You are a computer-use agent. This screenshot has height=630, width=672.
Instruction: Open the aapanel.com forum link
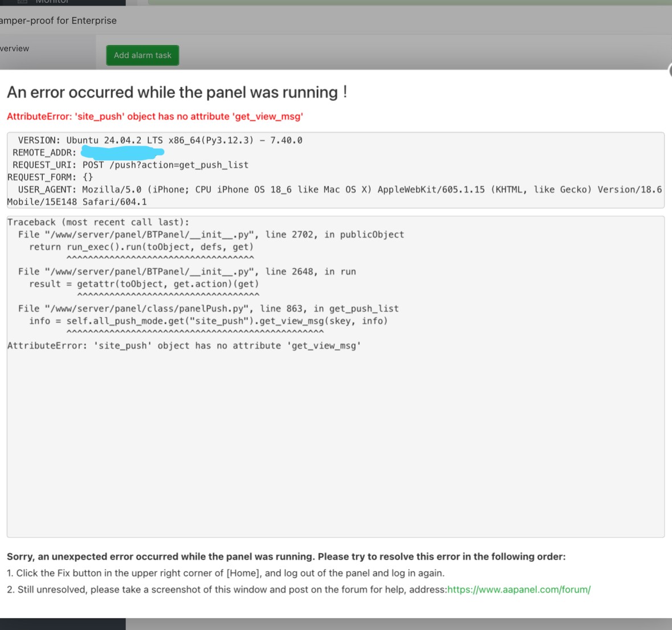pyautogui.click(x=519, y=590)
